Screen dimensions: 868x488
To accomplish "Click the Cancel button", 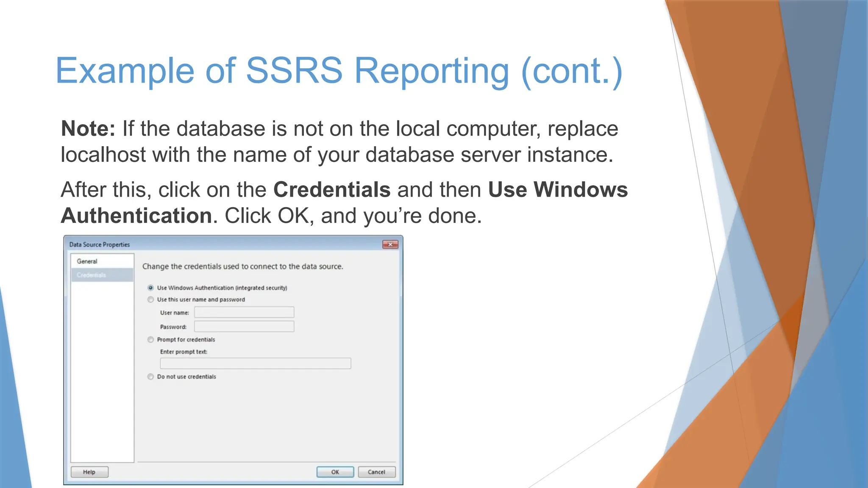I will (376, 472).
